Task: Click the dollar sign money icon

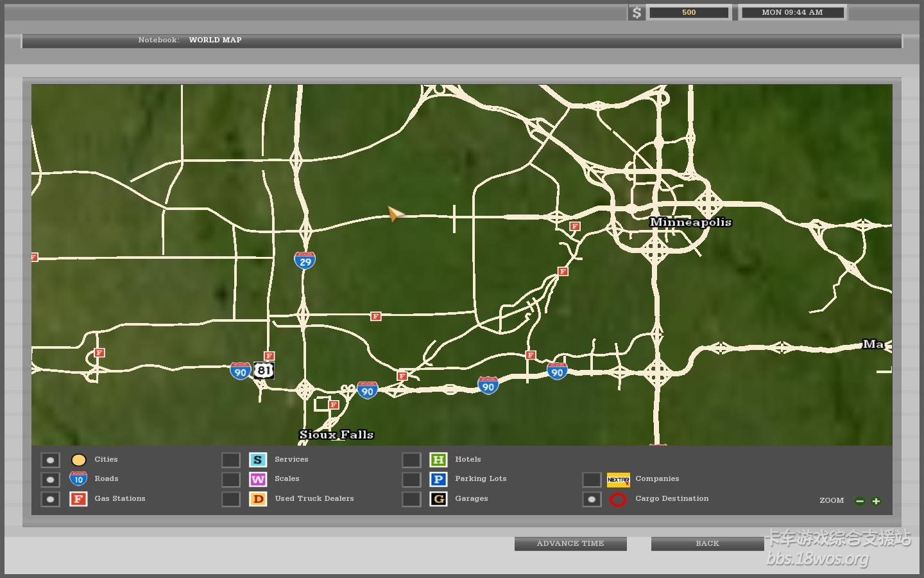Action: 636,13
